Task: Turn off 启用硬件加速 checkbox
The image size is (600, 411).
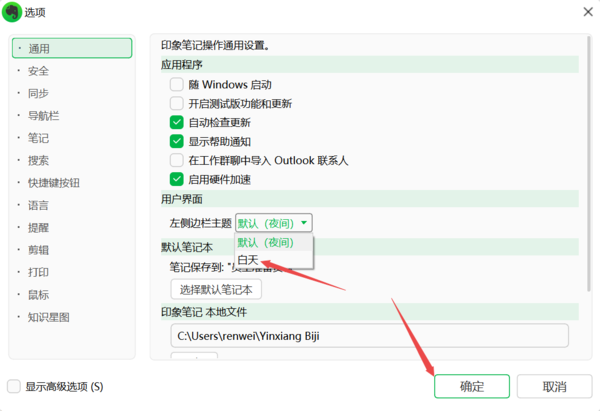Action: [x=177, y=180]
